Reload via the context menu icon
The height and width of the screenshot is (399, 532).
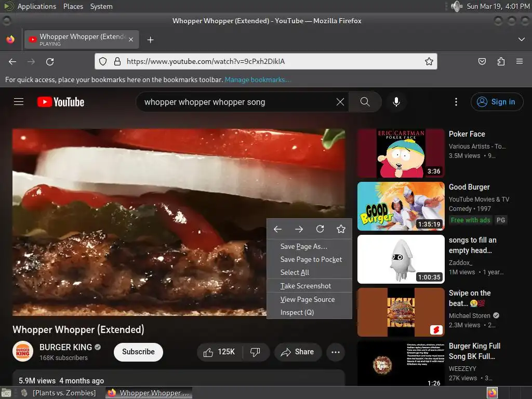pyautogui.click(x=320, y=229)
